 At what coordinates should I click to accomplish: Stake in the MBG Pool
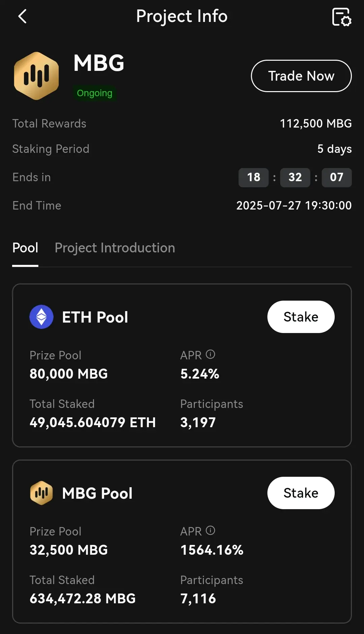(301, 493)
